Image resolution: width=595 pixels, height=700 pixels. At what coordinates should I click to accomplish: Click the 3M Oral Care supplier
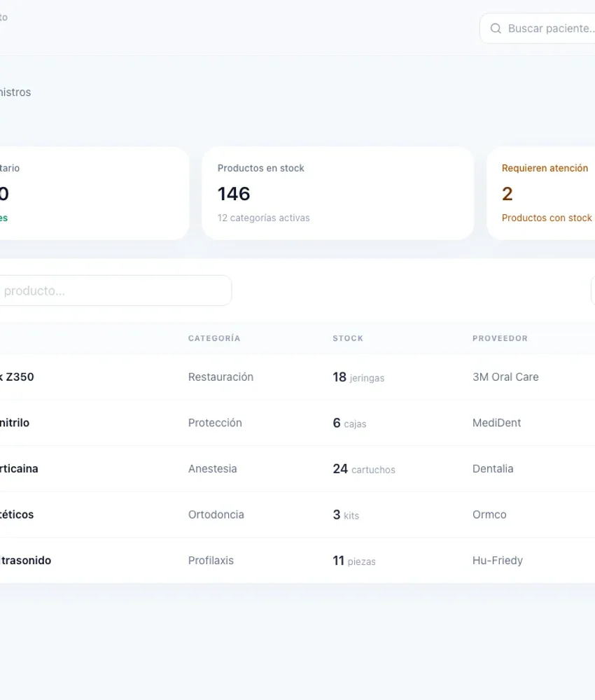tap(505, 377)
